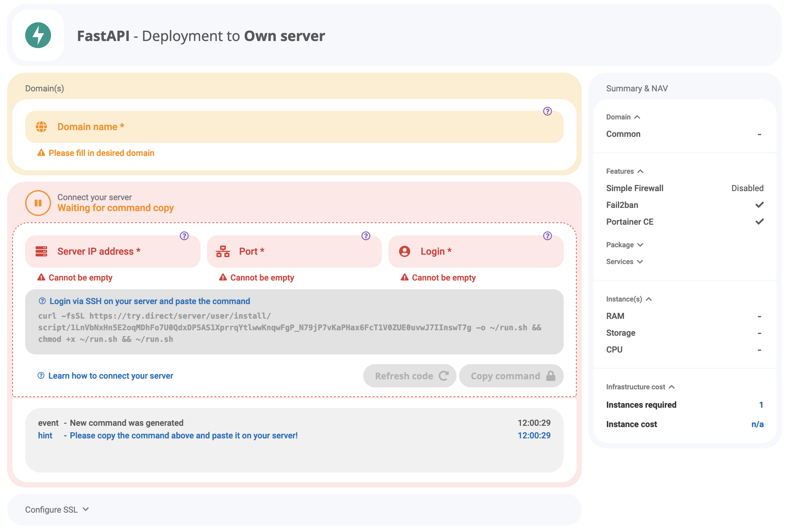Open Login via SSH instructions link
The width and height of the screenshot is (791, 532).
(150, 301)
